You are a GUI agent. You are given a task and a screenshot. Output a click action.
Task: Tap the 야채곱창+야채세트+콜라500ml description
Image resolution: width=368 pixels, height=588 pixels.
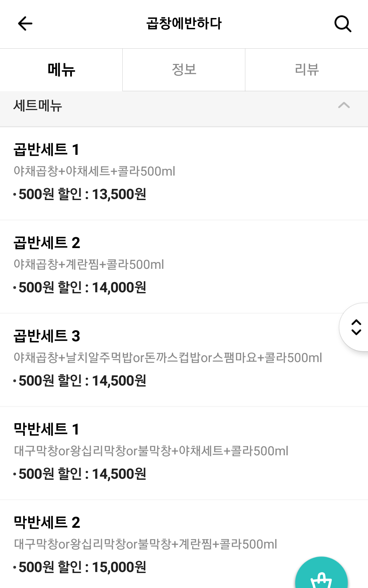[94, 171]
